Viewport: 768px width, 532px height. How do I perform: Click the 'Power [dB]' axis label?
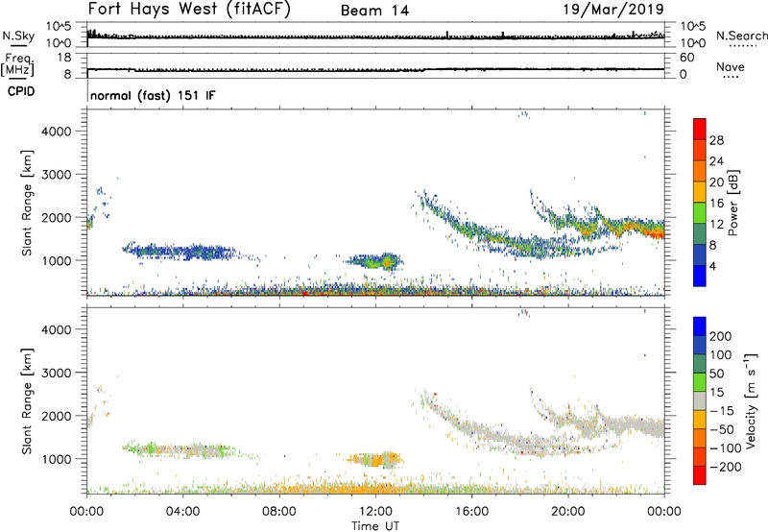point(733,203)
